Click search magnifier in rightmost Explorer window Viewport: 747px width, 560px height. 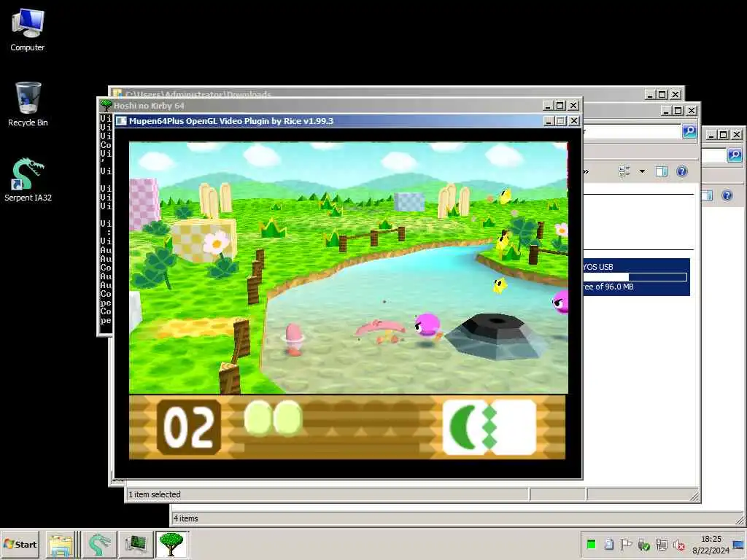tap(735, 155)
